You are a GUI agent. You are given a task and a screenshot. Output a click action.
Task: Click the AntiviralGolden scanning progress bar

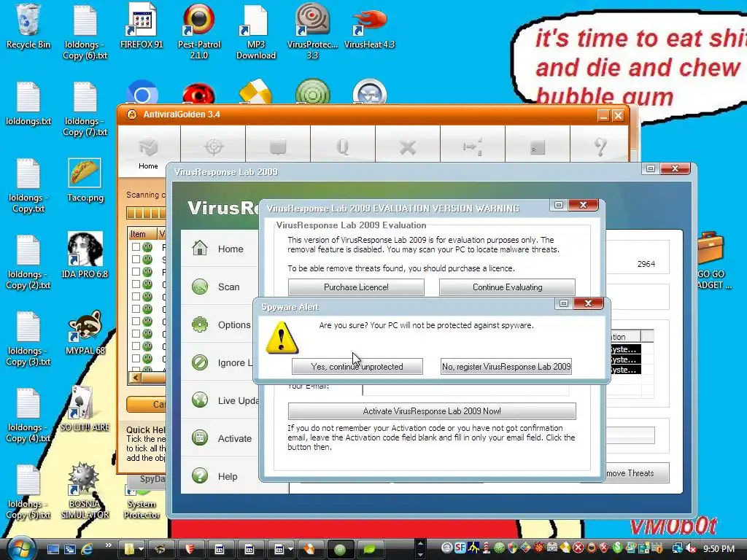pos(146,212)
